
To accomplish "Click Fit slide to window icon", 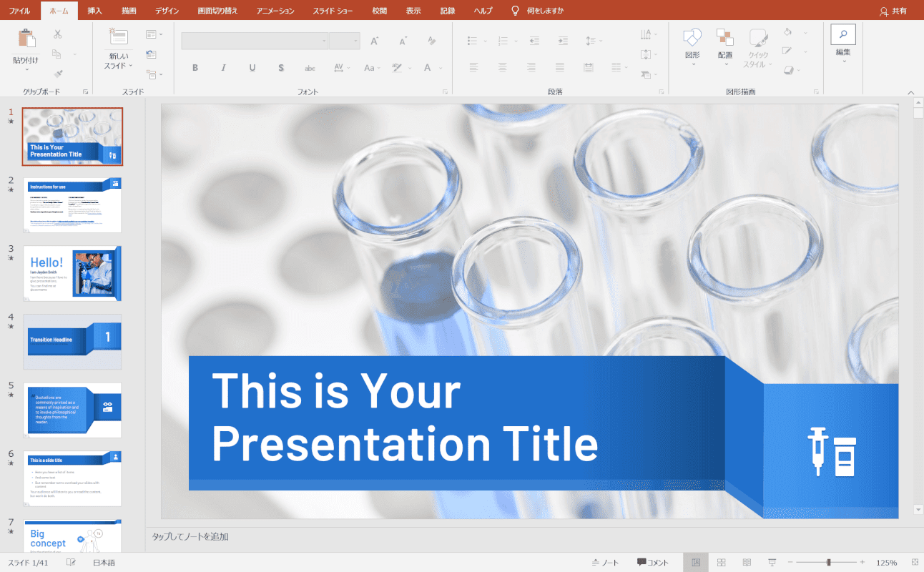I will pos(915,563).
